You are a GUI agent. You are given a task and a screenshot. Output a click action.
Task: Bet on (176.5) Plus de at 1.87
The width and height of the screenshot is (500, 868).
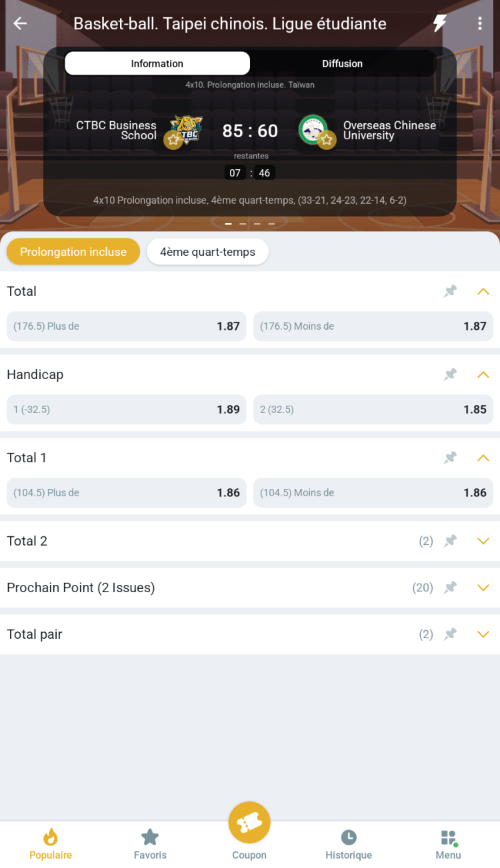127,326
